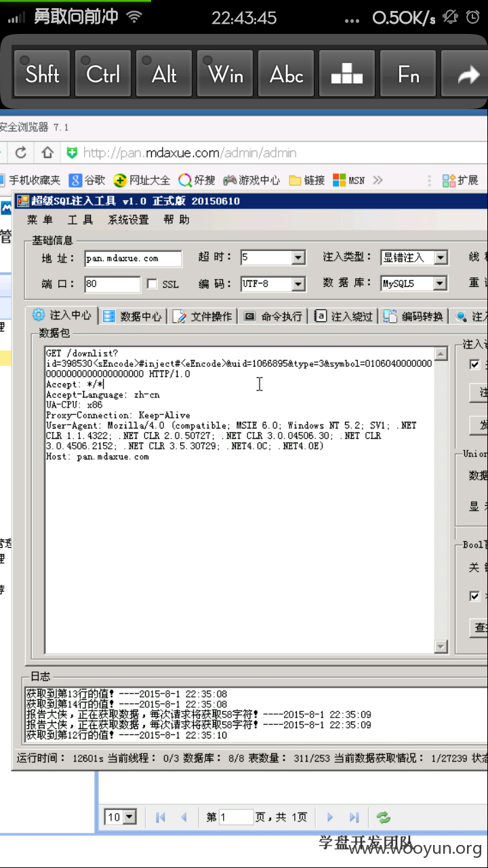The width and height of the screenshot is (488, 868).
Task: Click the 地址 host input field
Action: click(133, 258)
